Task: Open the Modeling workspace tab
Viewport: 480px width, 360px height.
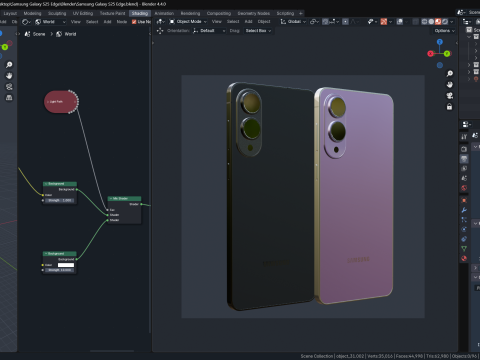Action: tap(32, 13)
